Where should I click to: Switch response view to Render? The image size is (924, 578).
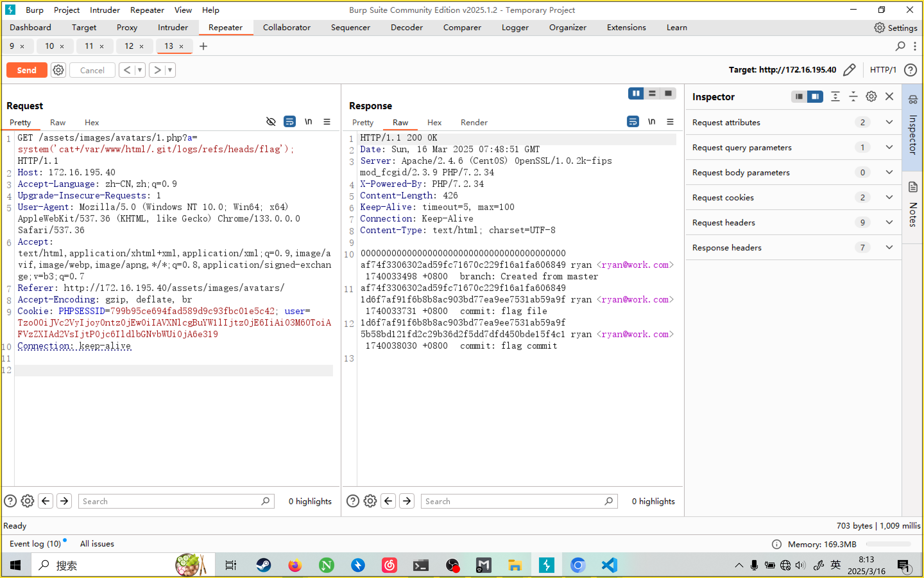[474, 122]
